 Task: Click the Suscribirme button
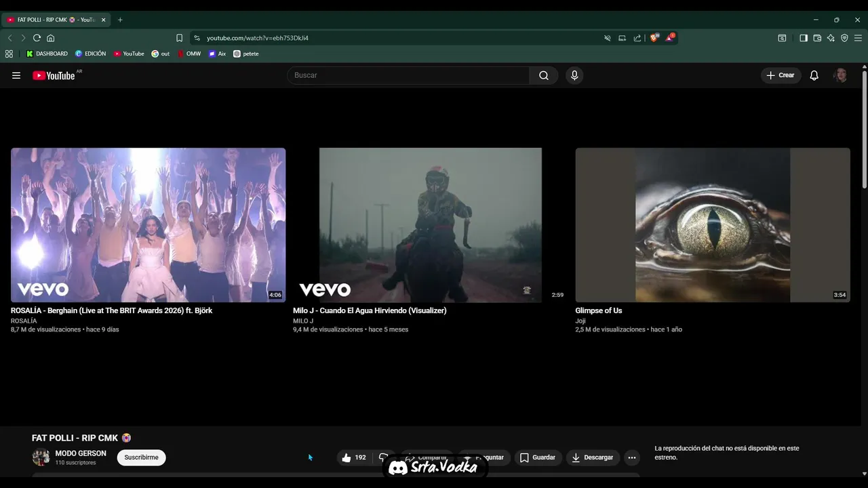141,457
